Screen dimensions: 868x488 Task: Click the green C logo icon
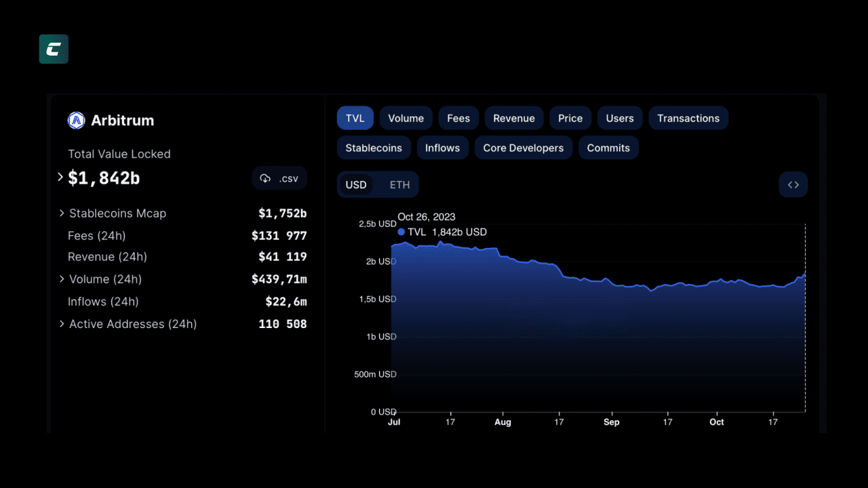coord(54,49)
